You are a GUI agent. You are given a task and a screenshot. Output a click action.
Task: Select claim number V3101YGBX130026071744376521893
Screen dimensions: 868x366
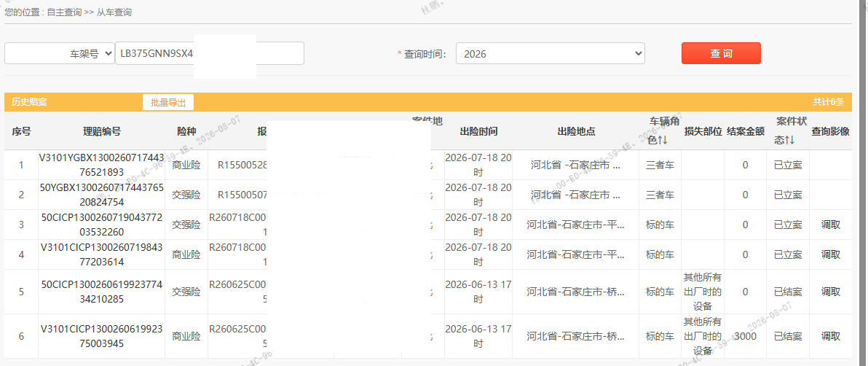pos(102,165)
